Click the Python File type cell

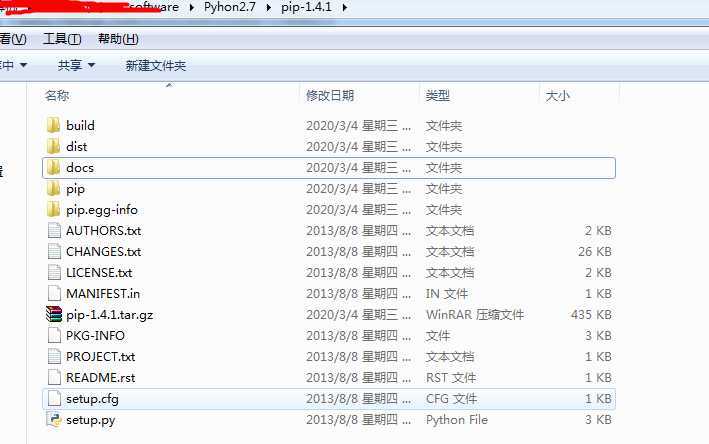pyautogui.click(x=457, y=420)
